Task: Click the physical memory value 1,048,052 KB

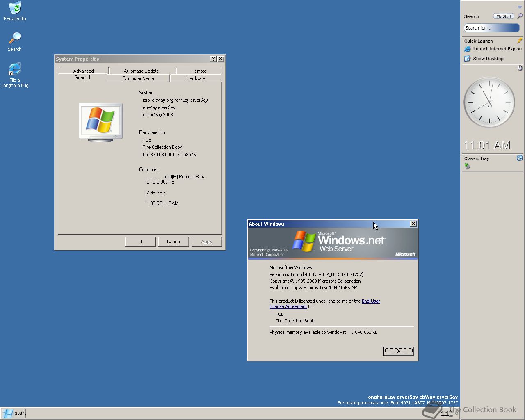Action: (x=364, y=332)
